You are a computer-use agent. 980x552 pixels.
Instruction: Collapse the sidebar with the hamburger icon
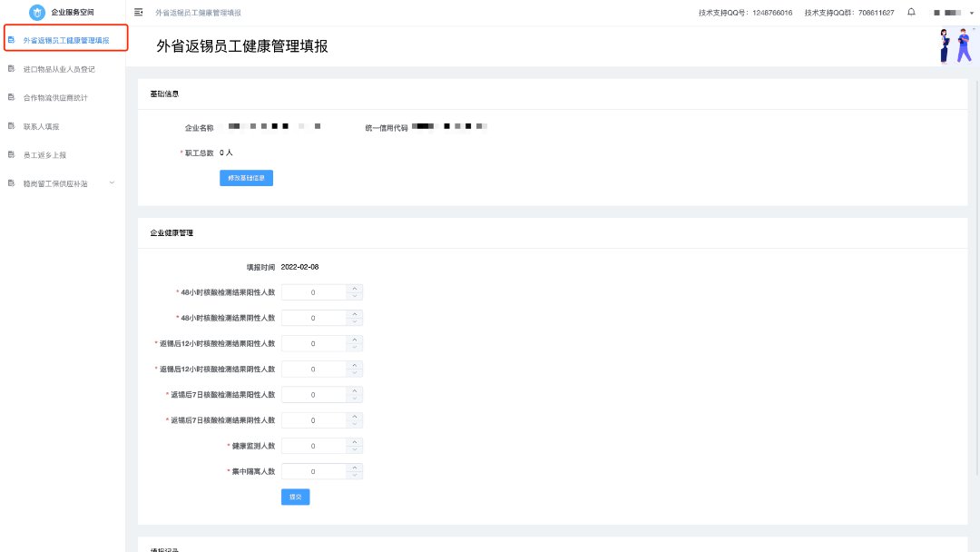coord(138,13)
